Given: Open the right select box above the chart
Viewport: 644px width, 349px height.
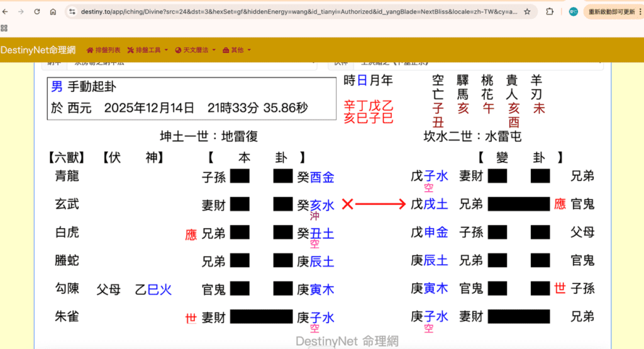Looking at the screenshot, I should point(465,64).
